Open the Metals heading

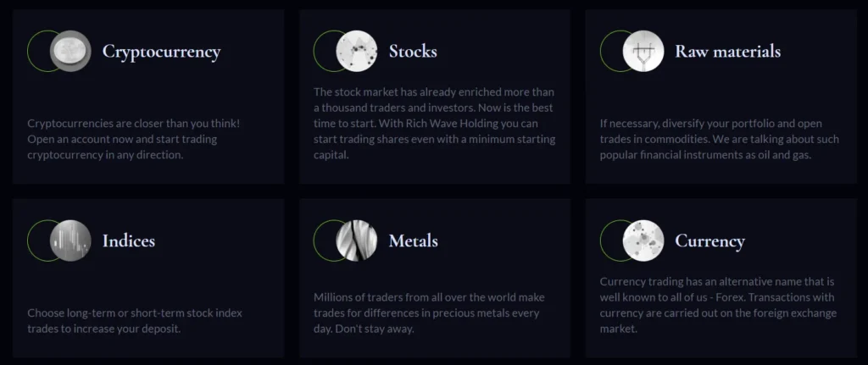413,241
